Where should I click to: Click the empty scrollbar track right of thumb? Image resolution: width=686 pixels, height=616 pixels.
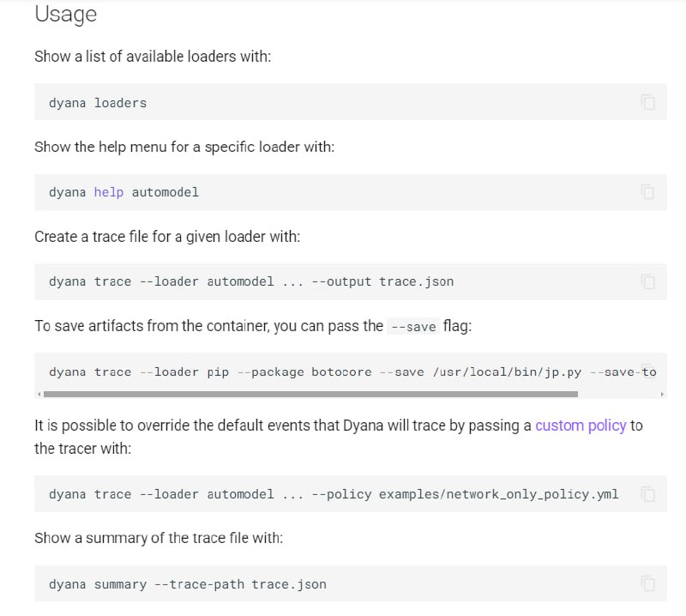point(617,394)
